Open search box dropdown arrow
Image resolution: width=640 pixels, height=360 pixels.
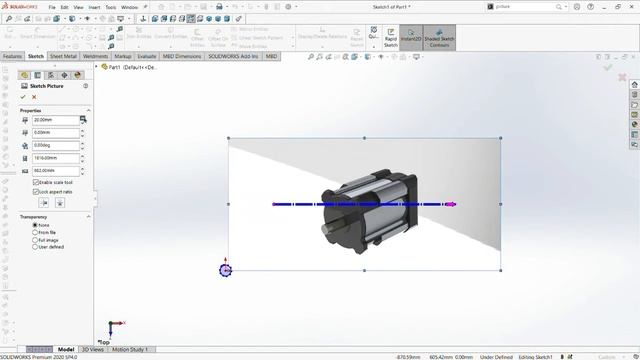tap(566, 7)
